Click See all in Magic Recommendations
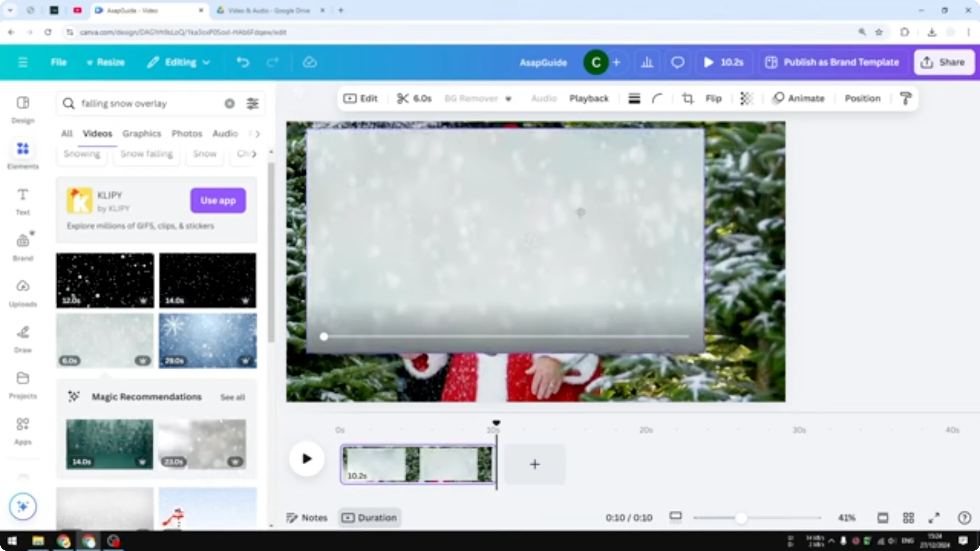980x551 pixels. click(232, 397)
